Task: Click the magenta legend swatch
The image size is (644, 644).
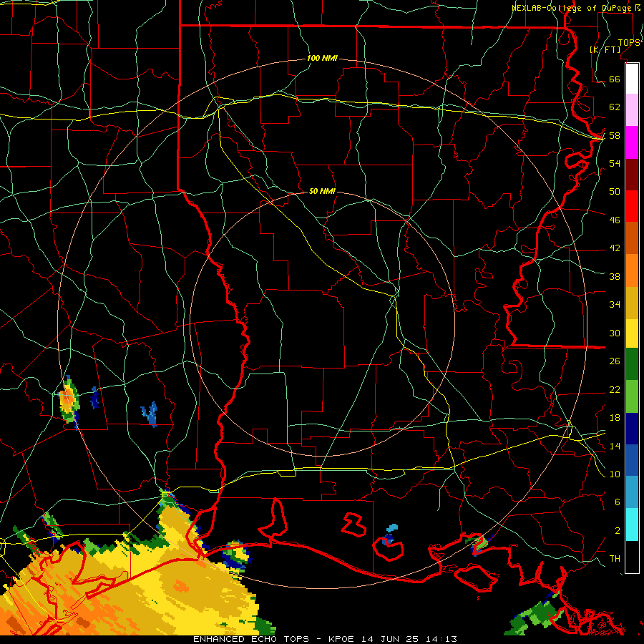Action: [x=632, y=142]
